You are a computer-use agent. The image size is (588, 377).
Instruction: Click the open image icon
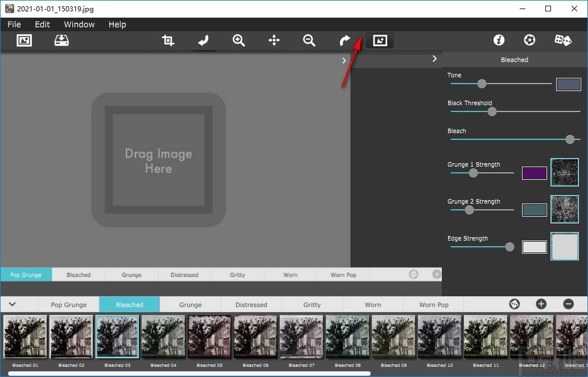click(x=24, y=40)
